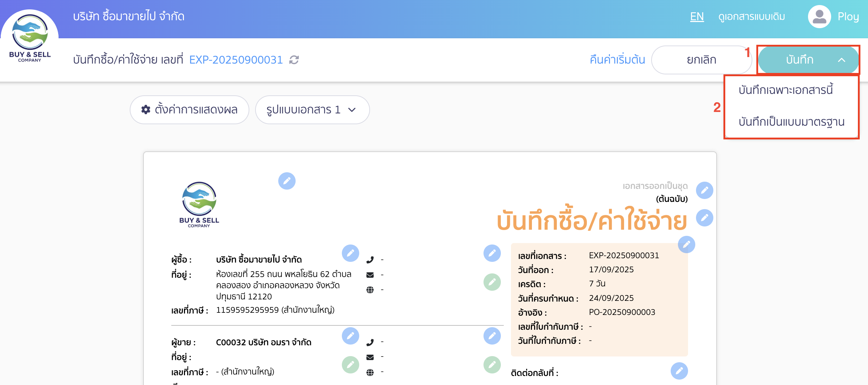Image resolution: width=868 pixels, height=385 pixels.
Task: Click the tax ID 1159595295959
Action: point(248,310)
